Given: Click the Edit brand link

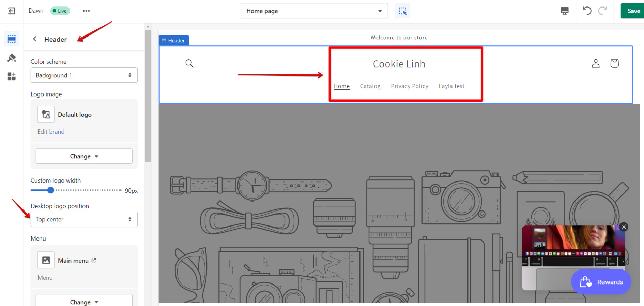Looking at the screenshot, I should [x=51, y=132].
